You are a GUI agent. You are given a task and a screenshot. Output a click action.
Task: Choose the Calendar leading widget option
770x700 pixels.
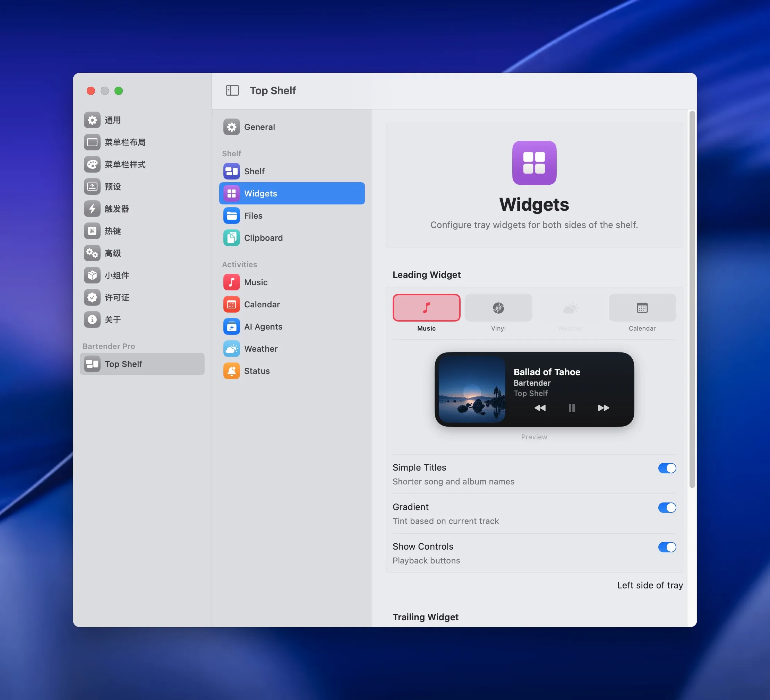(x=642, y=308)
